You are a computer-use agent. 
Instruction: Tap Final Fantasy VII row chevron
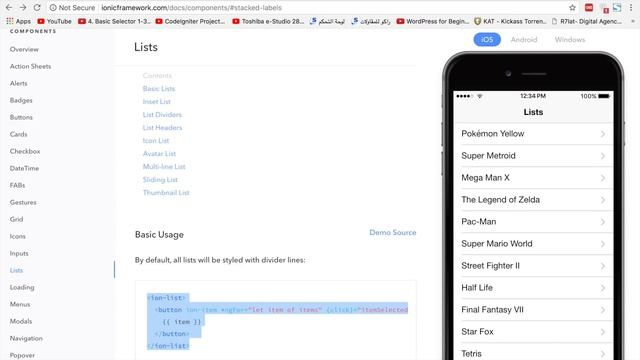[x=602, y=310]
